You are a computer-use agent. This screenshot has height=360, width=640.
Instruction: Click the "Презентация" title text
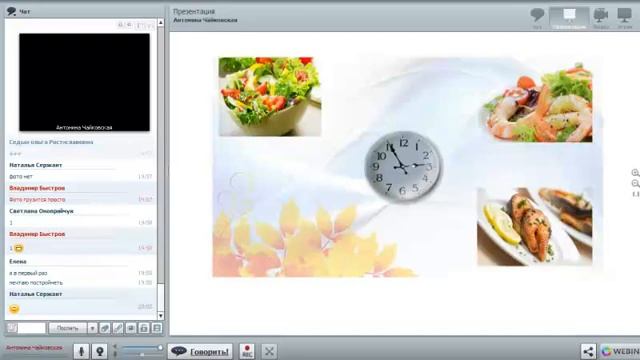coord(194,11)
